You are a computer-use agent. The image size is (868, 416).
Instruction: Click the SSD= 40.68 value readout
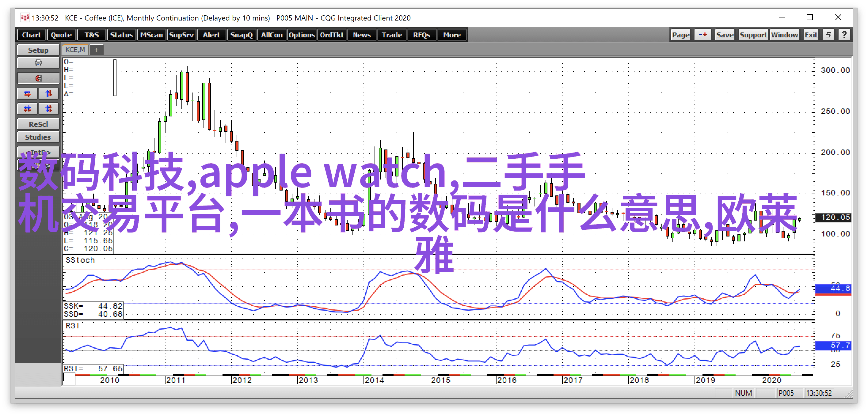(93, 314)
